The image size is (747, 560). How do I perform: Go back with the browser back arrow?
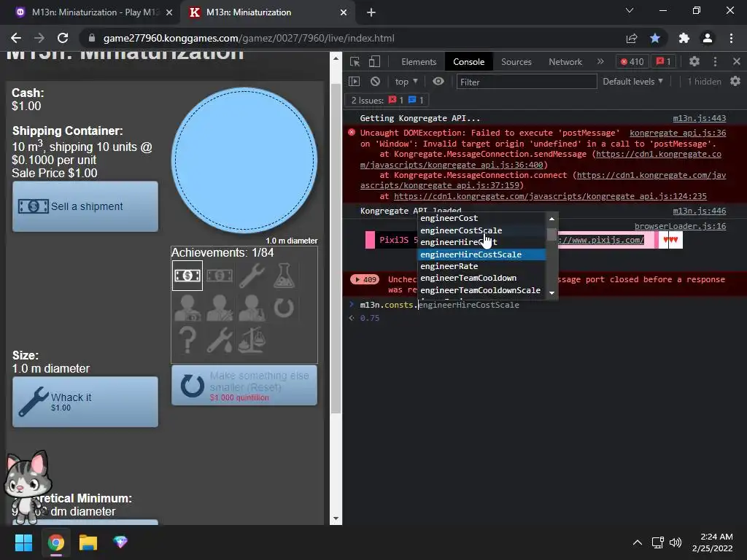click(x=16, y=38)
